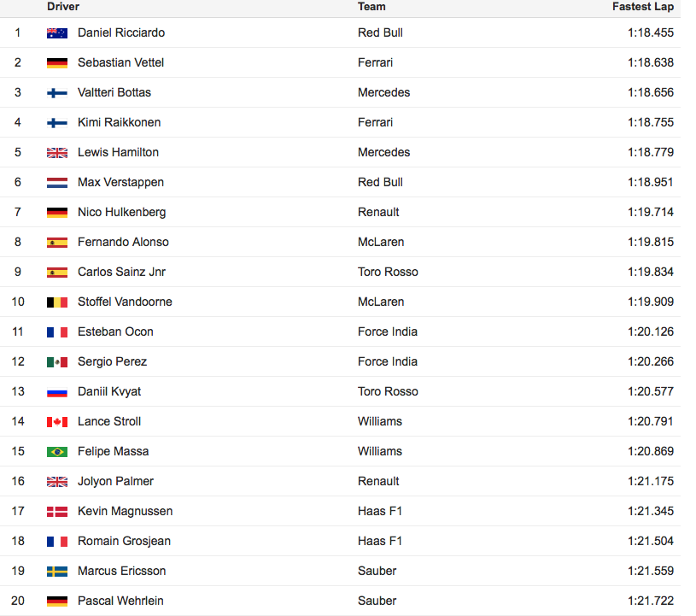Click the Russian flag beside Daniil Kvyat

[x=57, y=392]
